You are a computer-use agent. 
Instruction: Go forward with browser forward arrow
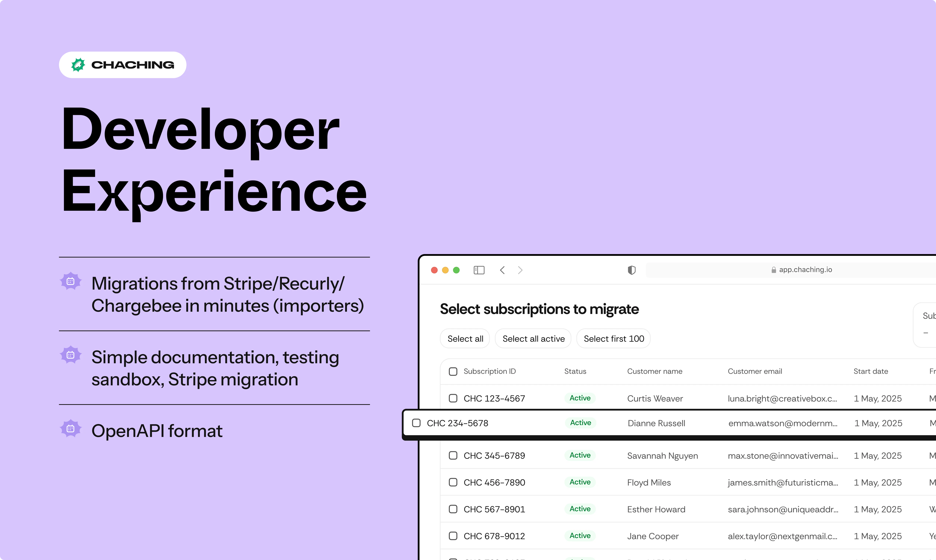click(520, 270)
